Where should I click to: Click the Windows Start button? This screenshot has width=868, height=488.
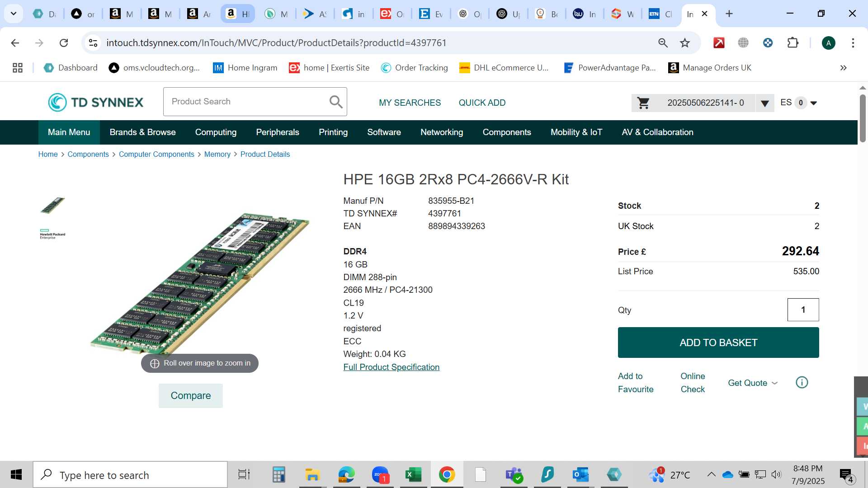16,475
